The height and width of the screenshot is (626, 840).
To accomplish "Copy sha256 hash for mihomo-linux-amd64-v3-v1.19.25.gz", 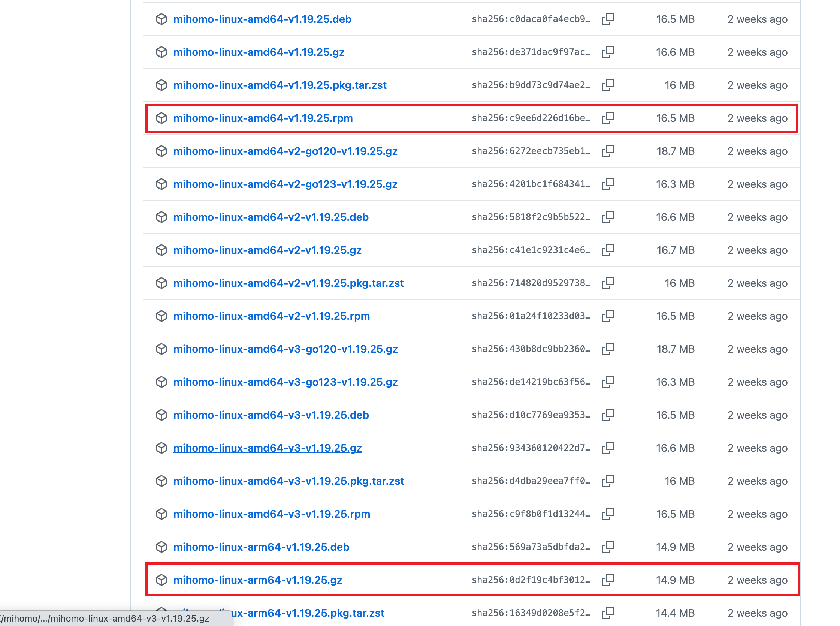I will (608, 448).
